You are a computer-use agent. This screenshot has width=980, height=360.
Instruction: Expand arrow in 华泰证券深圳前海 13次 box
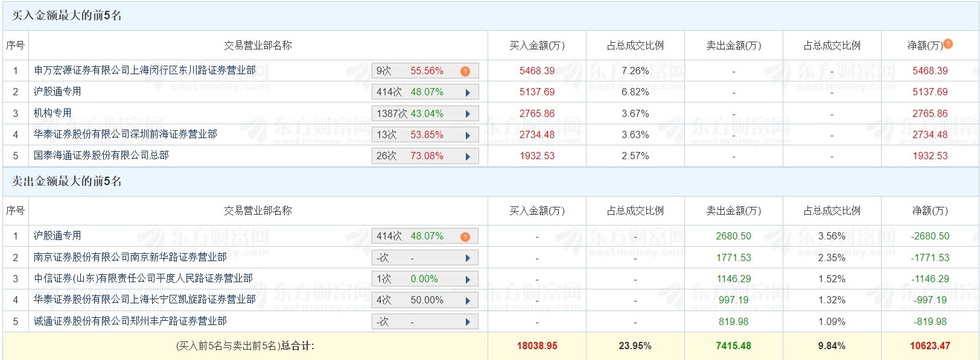(x=468, y=135)
